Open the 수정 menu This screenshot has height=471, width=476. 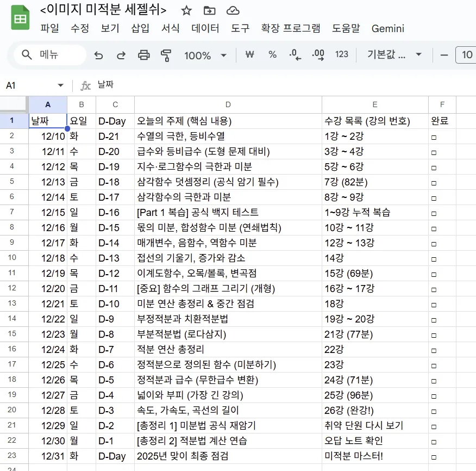click(x=80, y=28)
